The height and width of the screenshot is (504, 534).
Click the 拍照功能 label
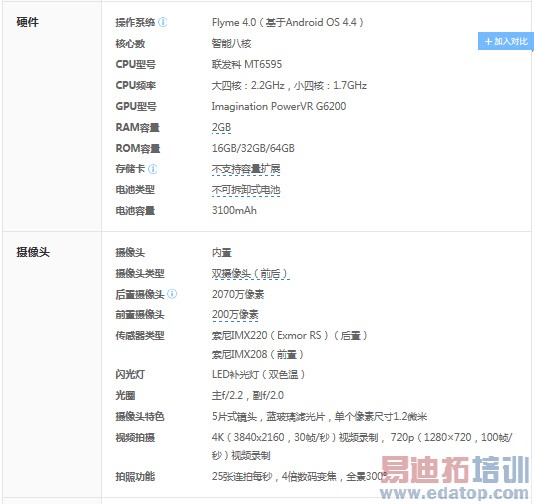click(135, 476)
